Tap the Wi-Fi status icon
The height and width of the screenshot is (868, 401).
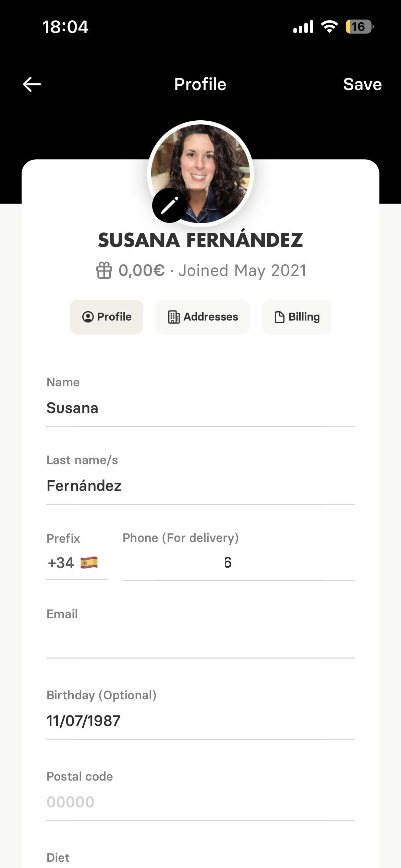tap(329, 27)
